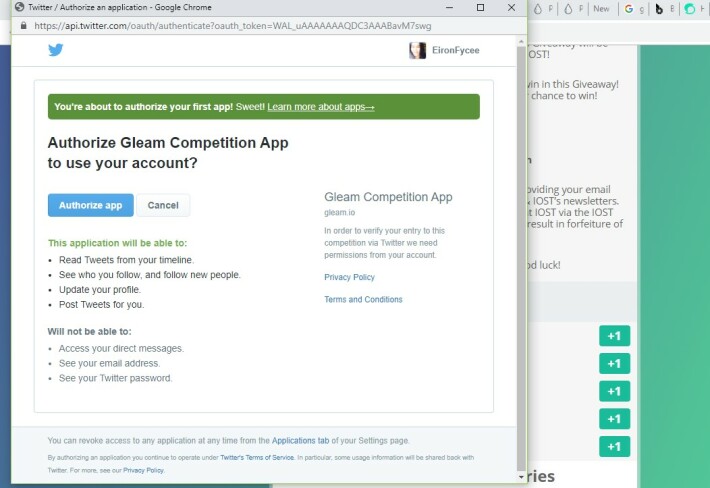
Task: Click the first +1 entry button
Action: click(x=614, y=336)
